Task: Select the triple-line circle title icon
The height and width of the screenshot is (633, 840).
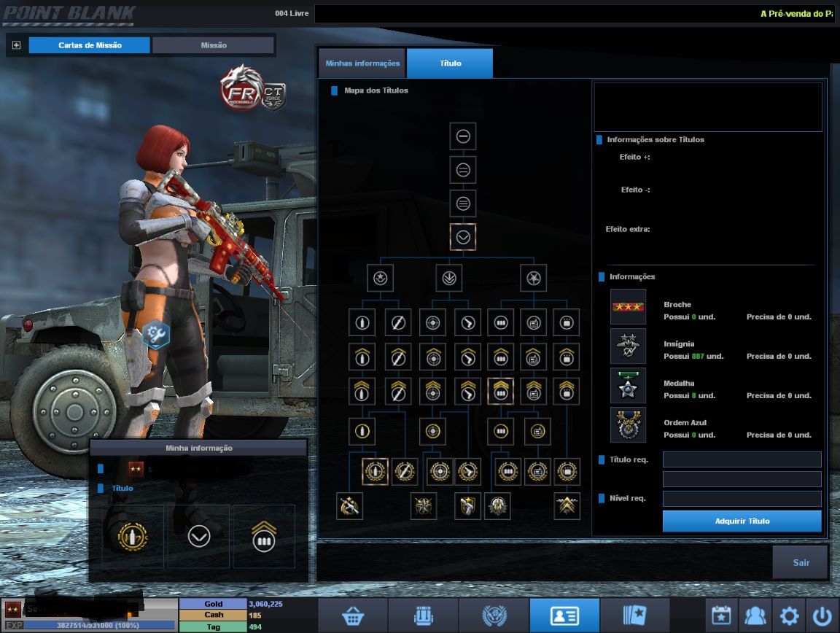Action: click(463, 203)
